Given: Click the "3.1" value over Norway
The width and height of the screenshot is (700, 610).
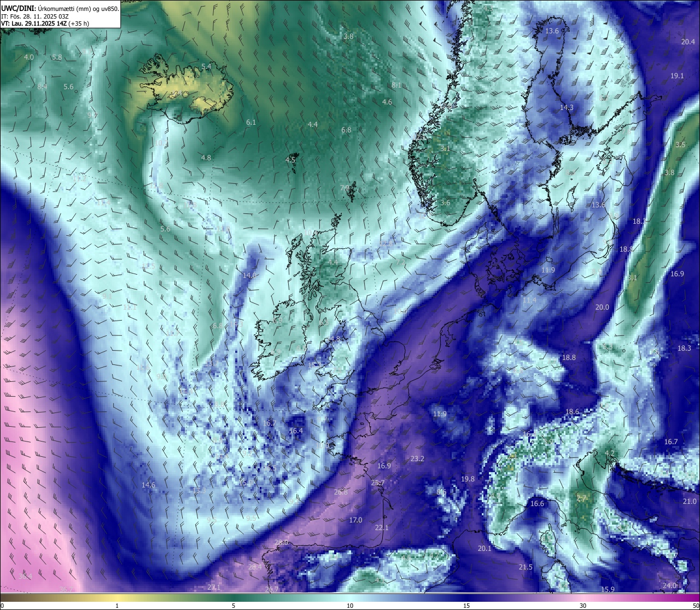Looking at the screenshot, I should coord(445,149).
